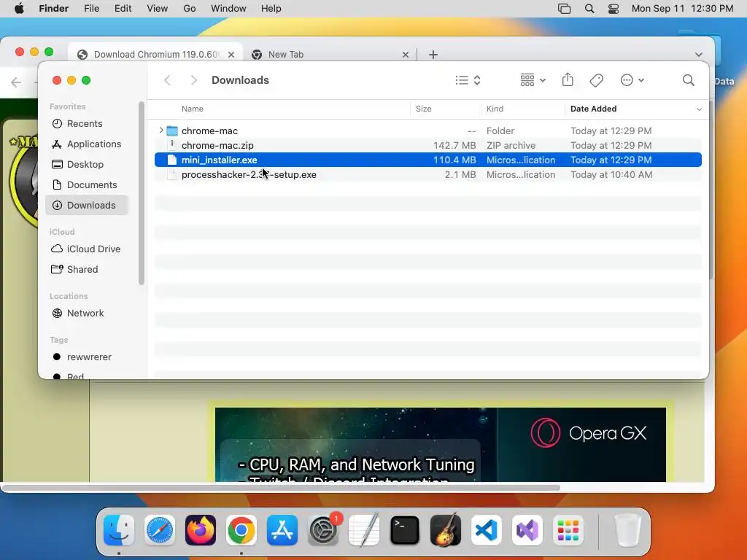This screenshot has height=560, width=747.
Task: Open Finder from the Dock
Action: pos(119,530)
